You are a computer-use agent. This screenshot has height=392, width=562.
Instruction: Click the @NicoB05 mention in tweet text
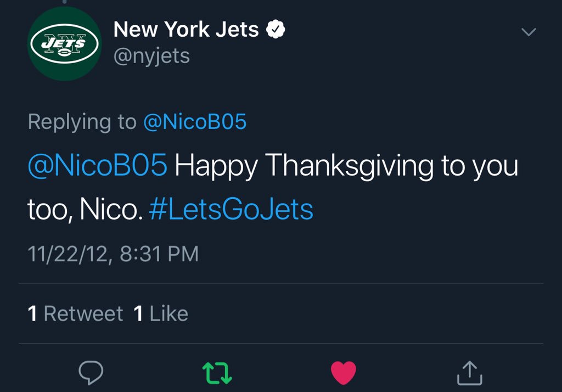point(97,166)
